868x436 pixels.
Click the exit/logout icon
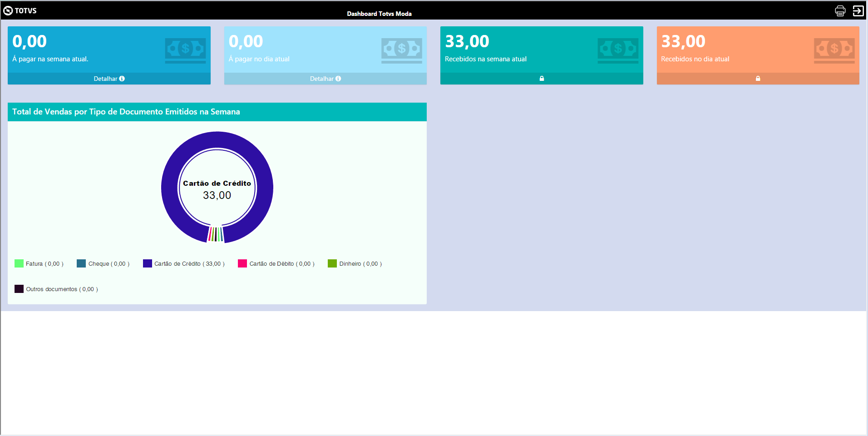[x=858, y=11]
